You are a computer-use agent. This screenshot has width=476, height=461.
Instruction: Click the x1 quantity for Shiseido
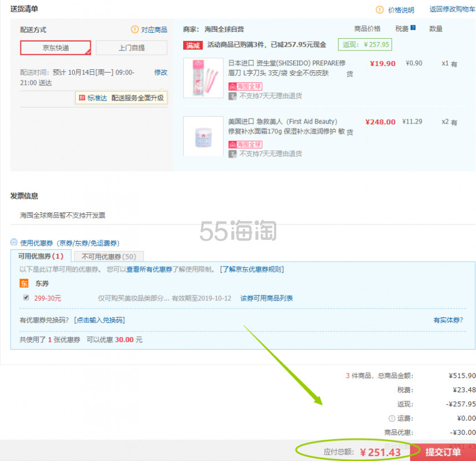[x=445, y=63]
